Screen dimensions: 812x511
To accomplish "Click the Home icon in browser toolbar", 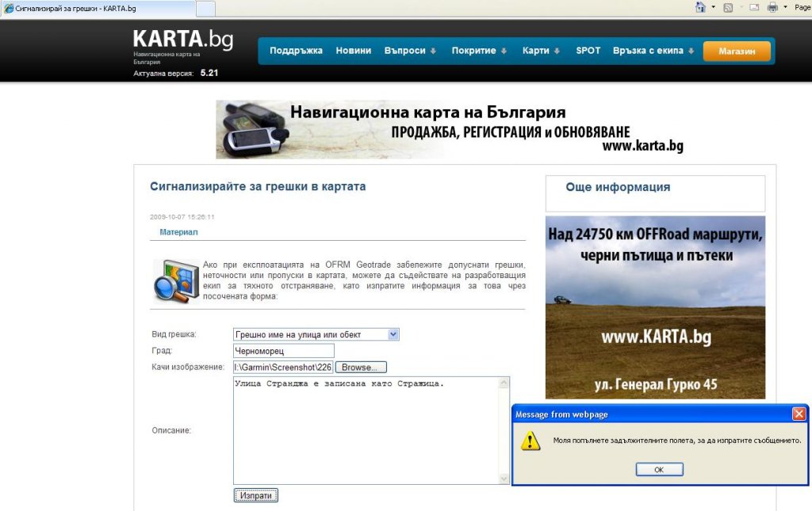I will pyautogui.click(x=700, y=7).
